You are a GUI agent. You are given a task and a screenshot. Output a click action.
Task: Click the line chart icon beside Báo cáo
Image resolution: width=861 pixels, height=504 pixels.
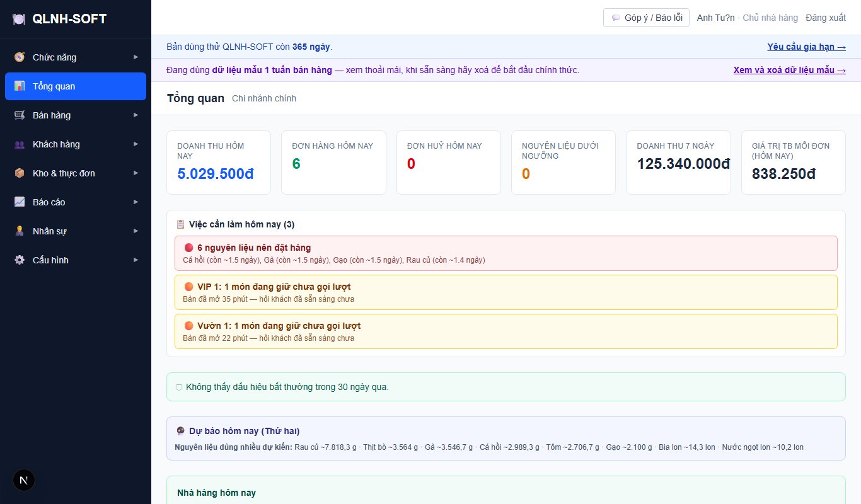[20, 202]
